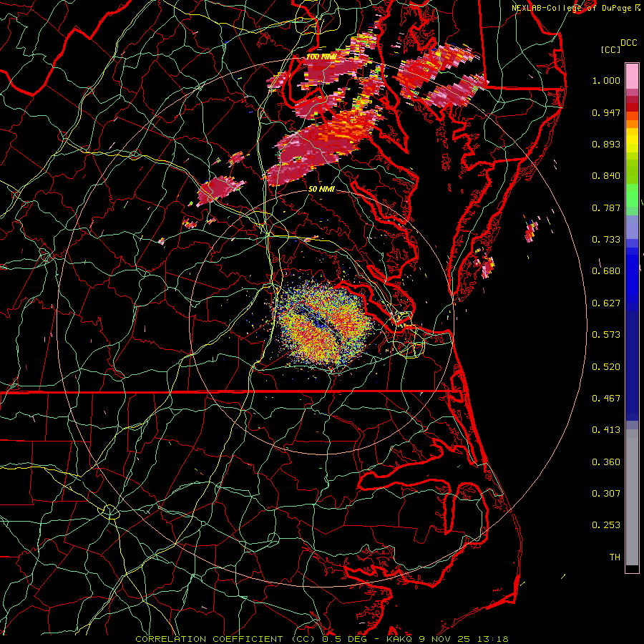This screenshot has width=644, height=644.
Task: Click the 0.520 color scale label
Action: click(606, 367)
